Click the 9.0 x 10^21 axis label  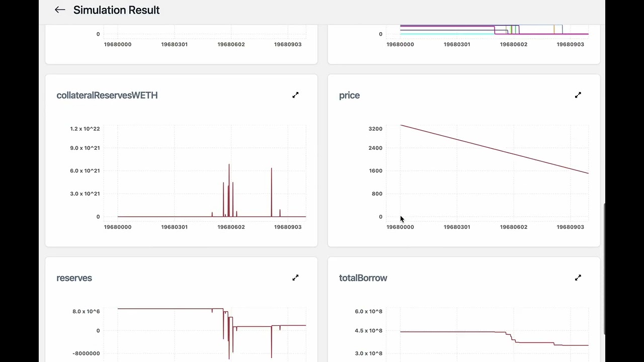[x=85, y=148]
